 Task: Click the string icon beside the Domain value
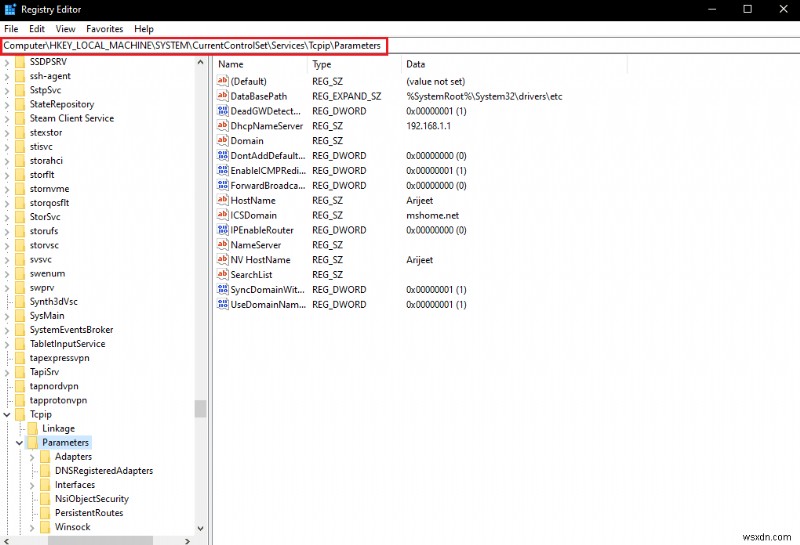tap(222, 140)
